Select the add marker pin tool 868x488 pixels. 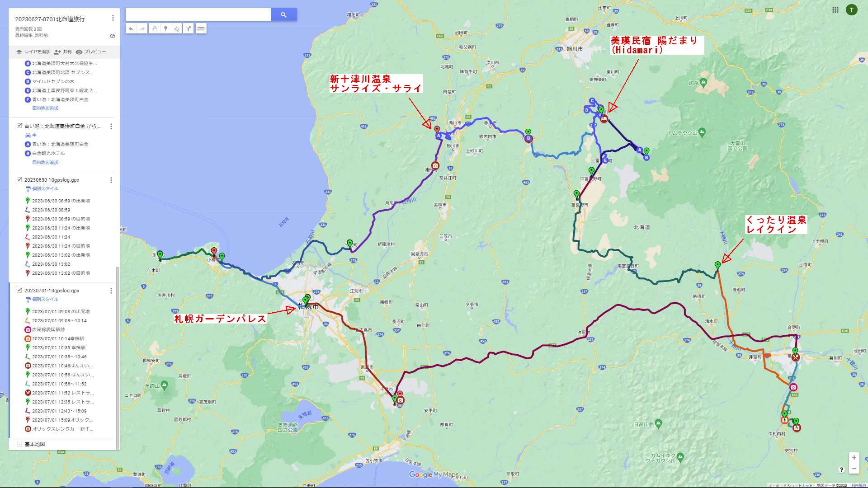click(166, 29)
